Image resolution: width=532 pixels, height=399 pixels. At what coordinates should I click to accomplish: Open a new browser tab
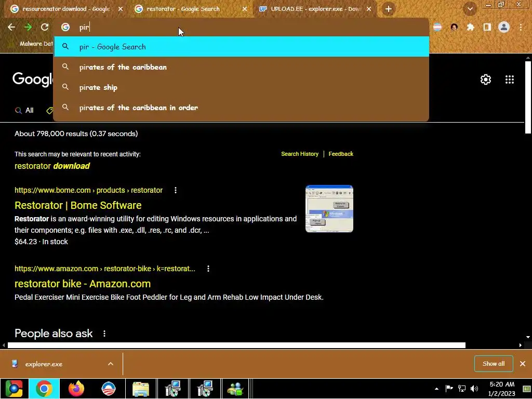(x=389, y=9)
